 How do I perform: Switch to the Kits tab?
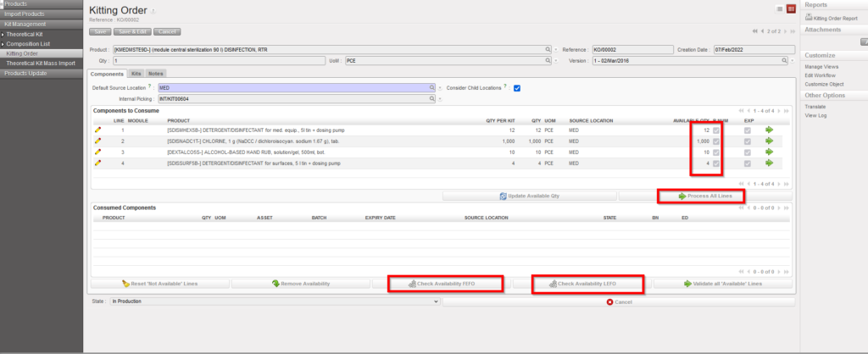(136, 74)
